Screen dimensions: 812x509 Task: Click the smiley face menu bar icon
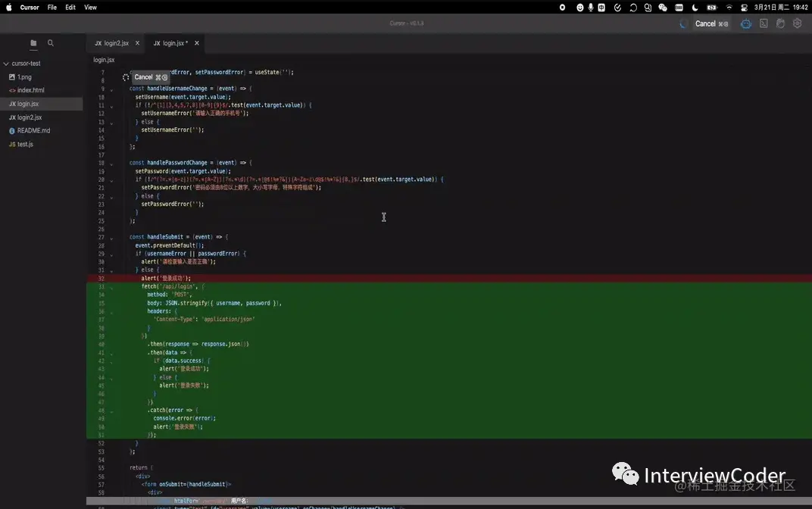(x=580, y=8)
